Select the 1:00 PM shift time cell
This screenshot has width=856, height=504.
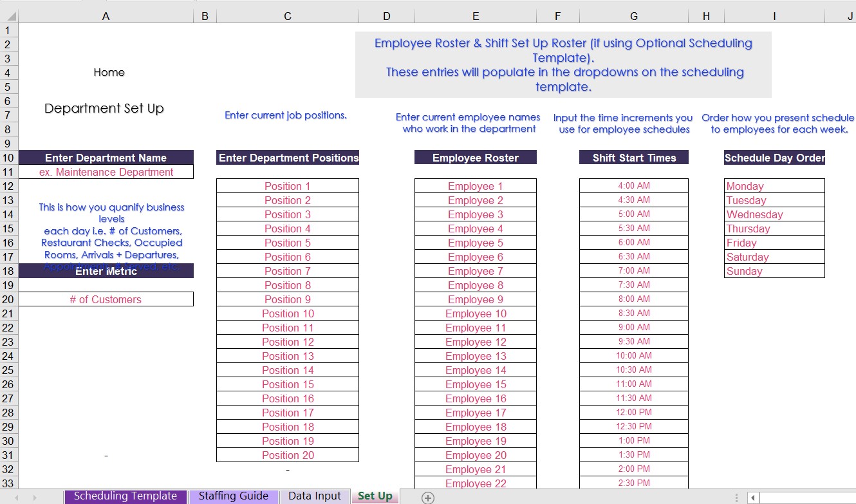(634, 441)
